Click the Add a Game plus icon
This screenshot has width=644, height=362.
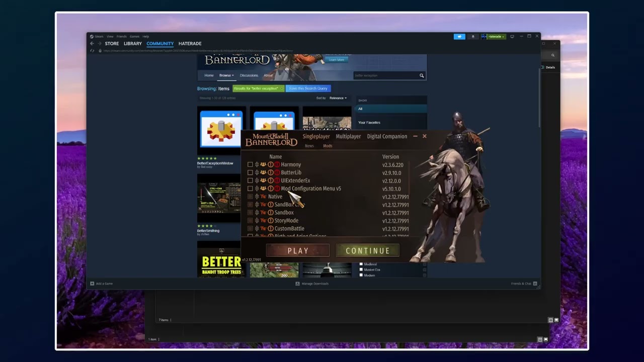point(92,284)
